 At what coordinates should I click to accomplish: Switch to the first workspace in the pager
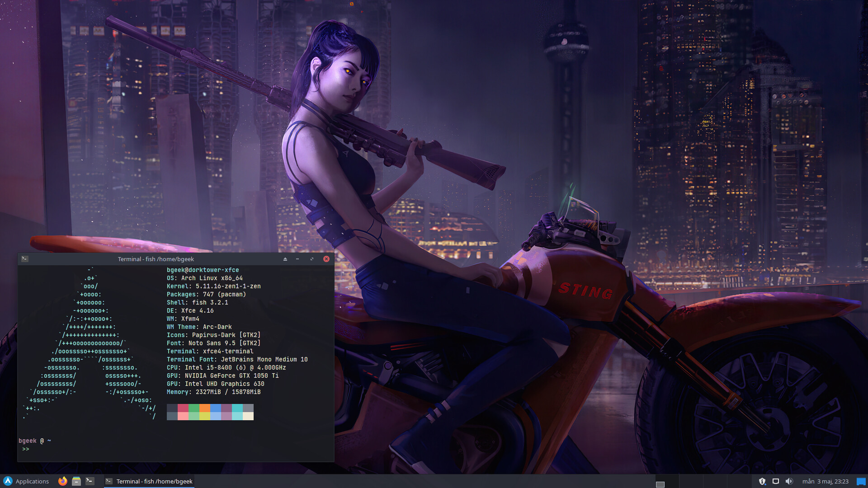click(x=666, y=481)
